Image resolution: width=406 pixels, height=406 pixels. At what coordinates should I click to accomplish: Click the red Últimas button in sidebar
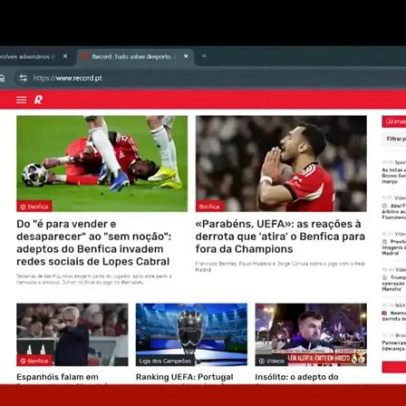point(394,122)
